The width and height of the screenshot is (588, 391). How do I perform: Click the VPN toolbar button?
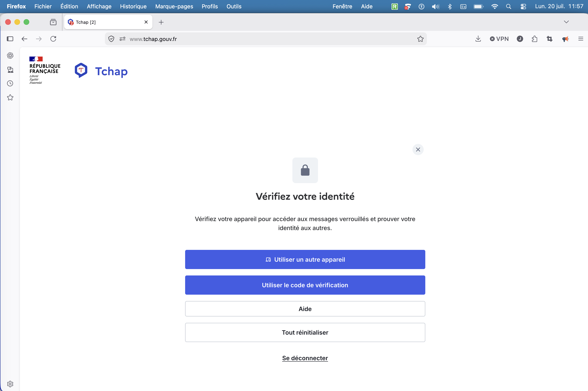click(x=499, y=39)
